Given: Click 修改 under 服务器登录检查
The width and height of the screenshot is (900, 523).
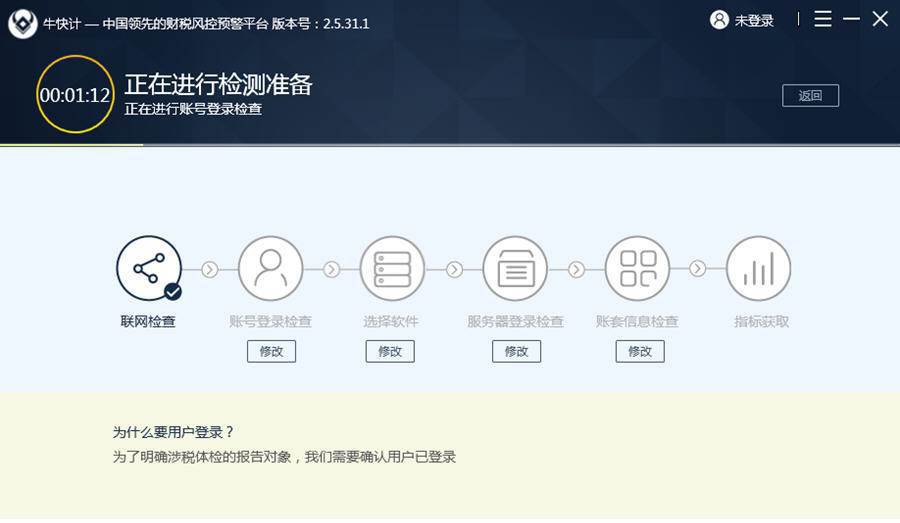Looking at the screenshot, I should tap(517, 351).
